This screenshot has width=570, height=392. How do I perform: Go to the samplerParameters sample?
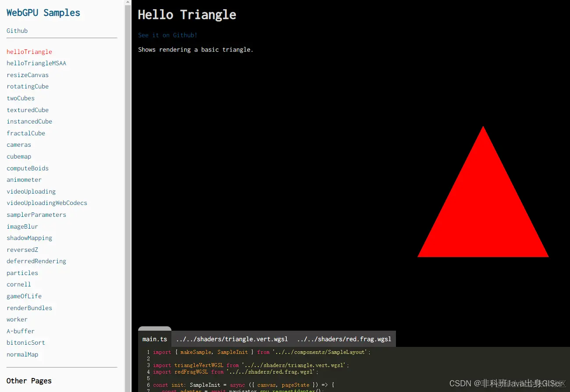tap(36, 215)
